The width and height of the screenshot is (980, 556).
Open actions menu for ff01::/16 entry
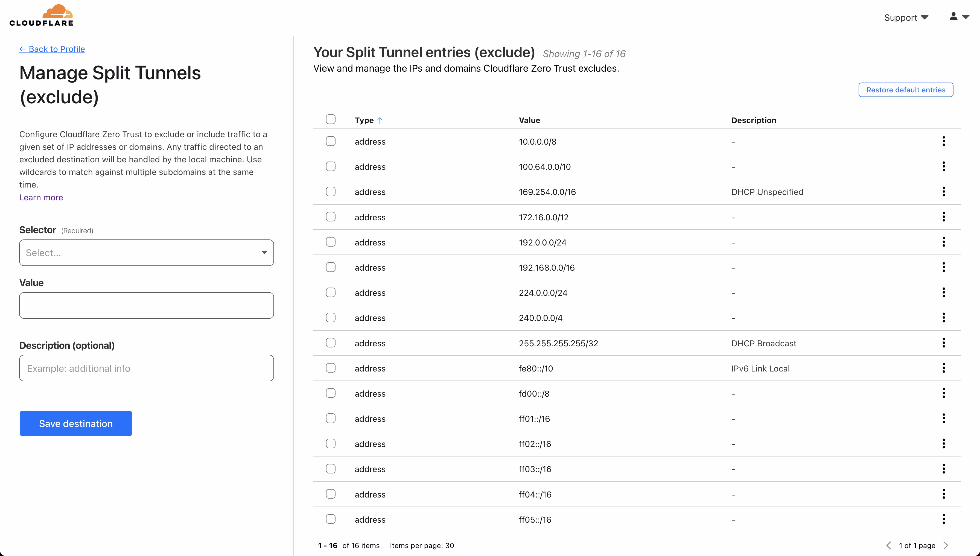click(943, 419)
